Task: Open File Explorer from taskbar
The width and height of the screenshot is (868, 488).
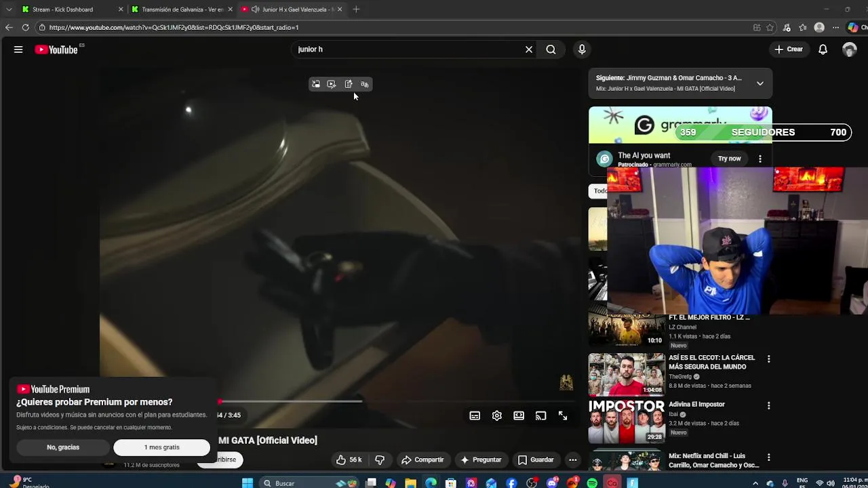Action: [x=410, y=483]
